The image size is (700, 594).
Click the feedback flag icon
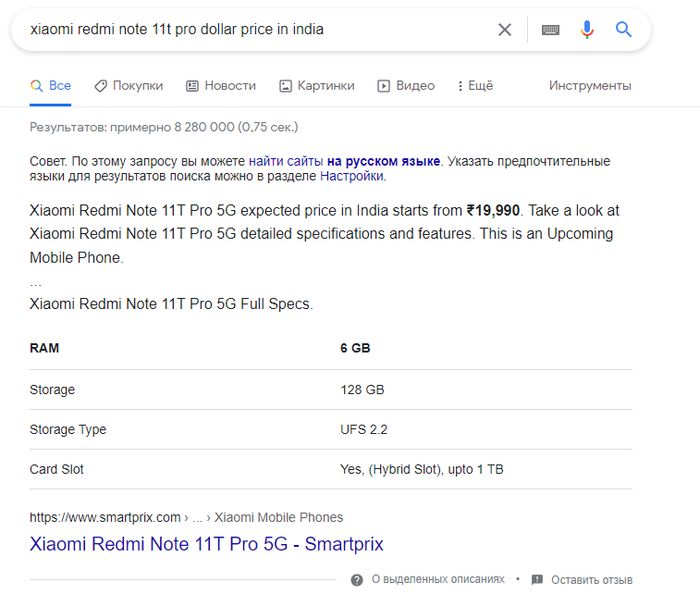pos(537,579)
